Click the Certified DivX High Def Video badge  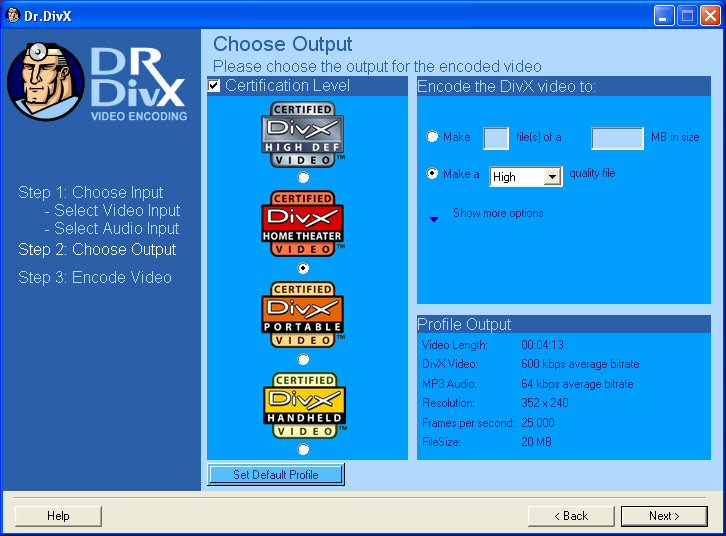coord(303,134)
